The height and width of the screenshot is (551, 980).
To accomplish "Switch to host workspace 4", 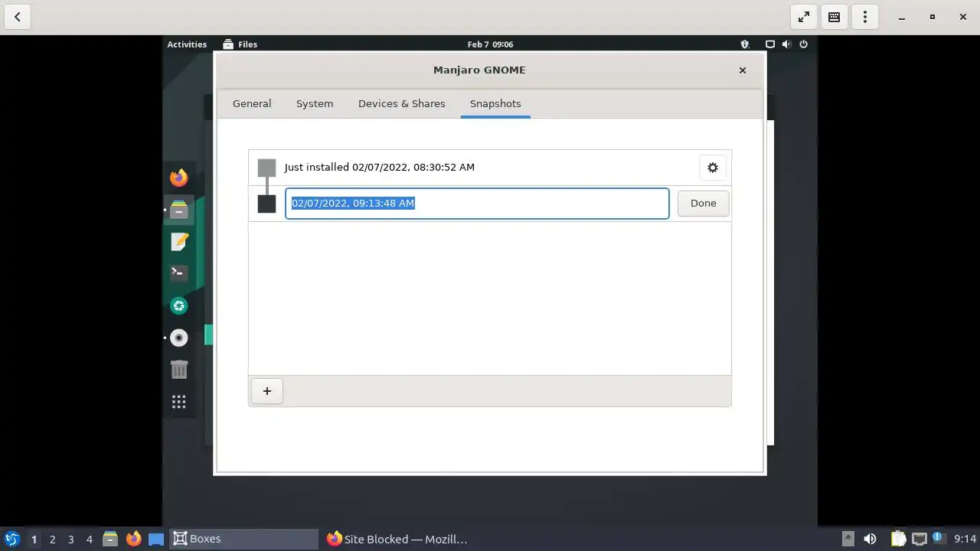I will point(89,539).
